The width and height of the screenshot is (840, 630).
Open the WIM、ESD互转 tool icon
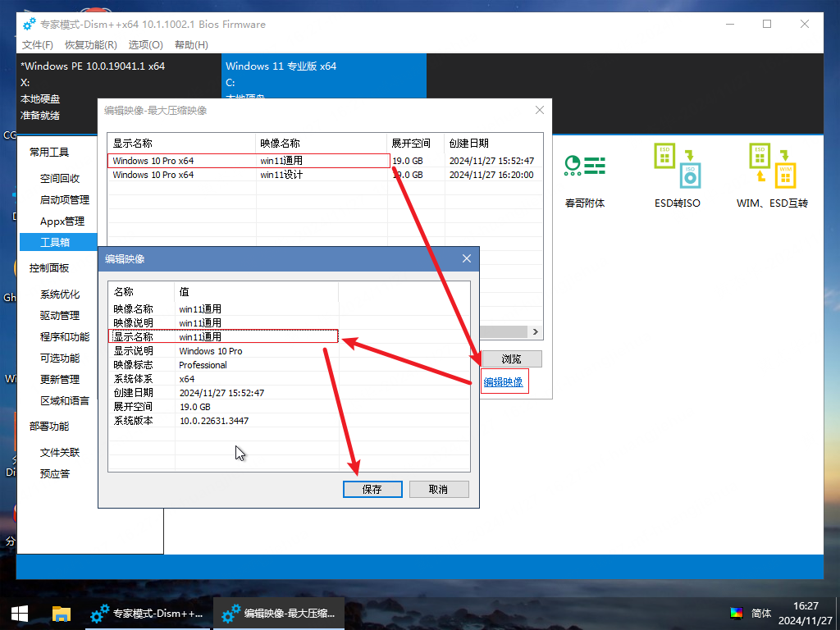pyautogui.click(x=772, y=166)
